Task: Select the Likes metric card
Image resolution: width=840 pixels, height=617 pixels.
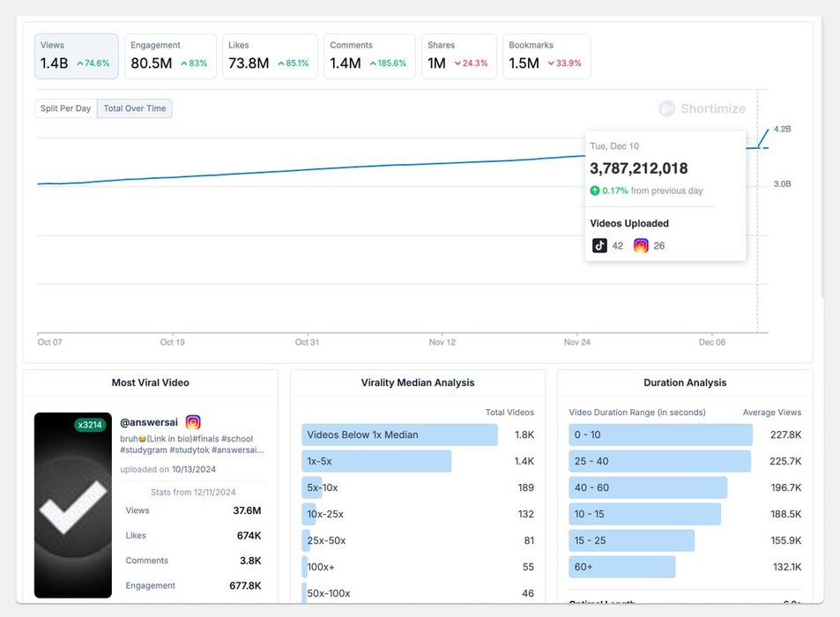Action: click(x=269, y=56)
